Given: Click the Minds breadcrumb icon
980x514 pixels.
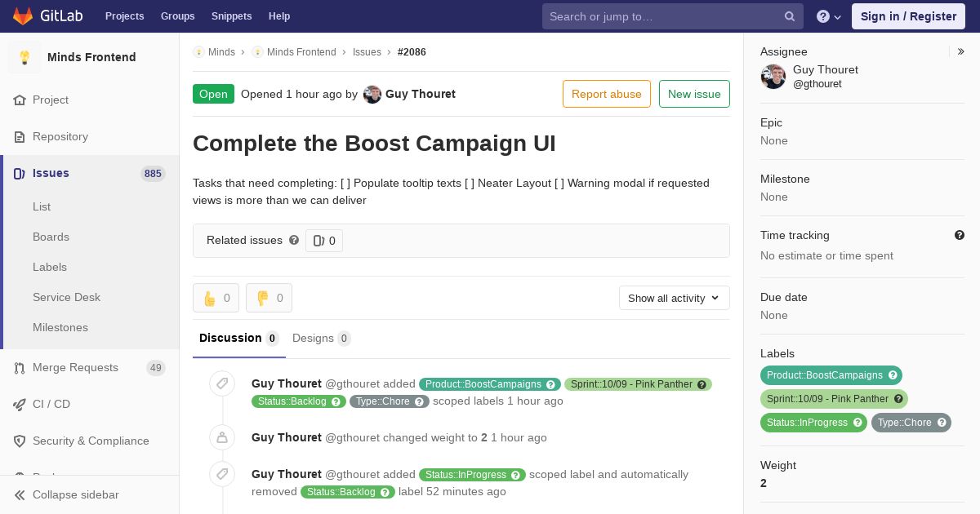Looking at the screenshot, I should click(198, 51).
